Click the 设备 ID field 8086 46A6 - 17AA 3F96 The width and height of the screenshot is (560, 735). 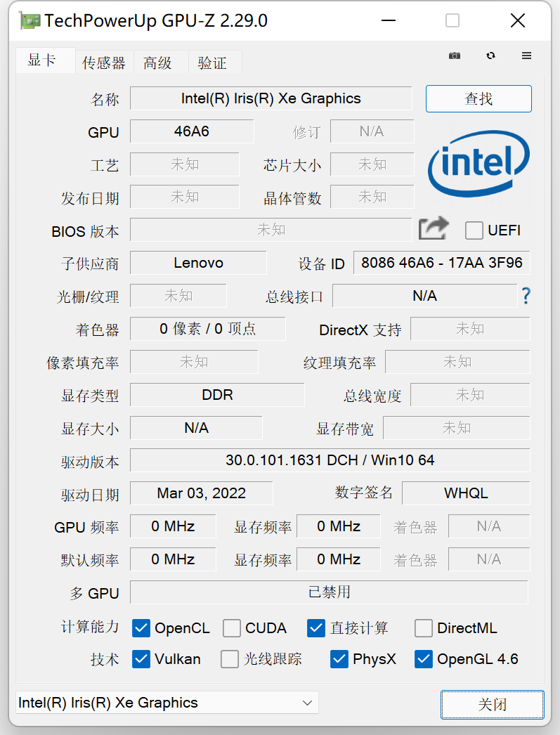coord(441,263)
